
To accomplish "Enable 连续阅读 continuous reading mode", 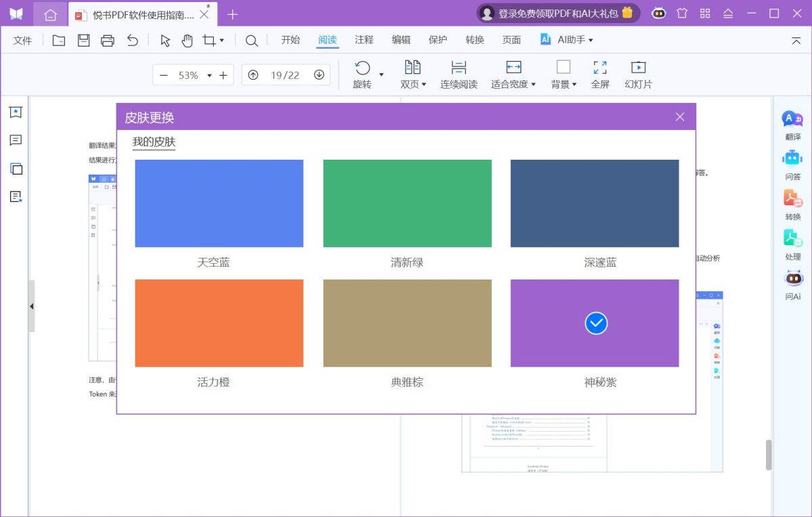I will pyautogui.click(x=458, y=73).
